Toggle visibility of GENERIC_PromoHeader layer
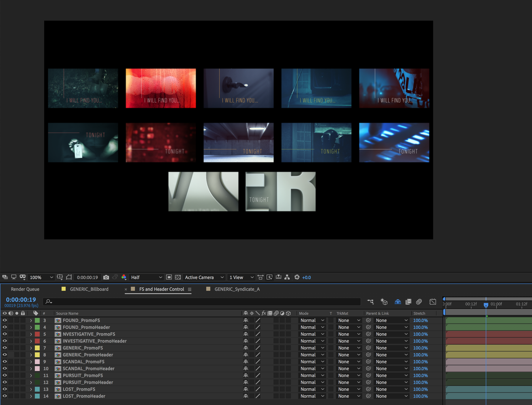 5,354
